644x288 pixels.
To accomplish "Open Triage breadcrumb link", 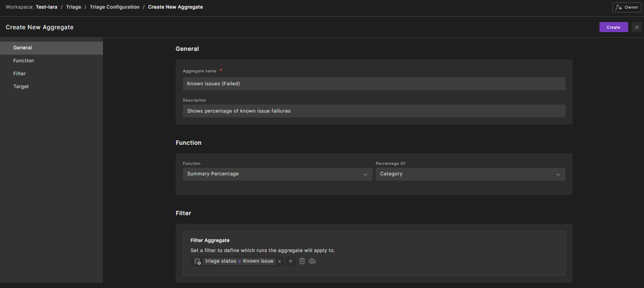I will tap(73, 7).
